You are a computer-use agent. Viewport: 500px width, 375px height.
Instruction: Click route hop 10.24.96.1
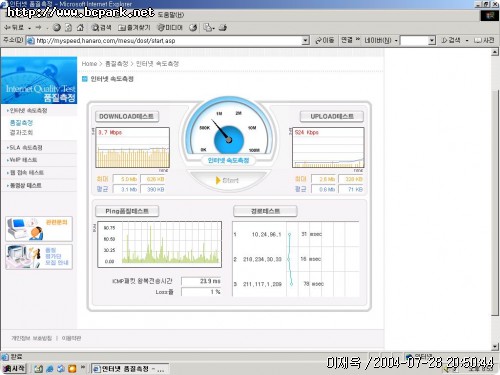pyautogui.click(x=266, y=235)
